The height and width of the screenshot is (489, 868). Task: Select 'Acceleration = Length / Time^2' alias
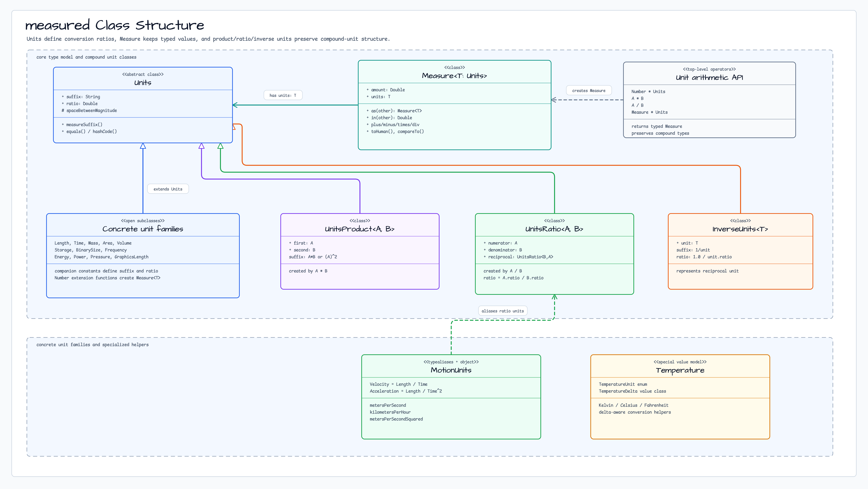pos(406,391)
